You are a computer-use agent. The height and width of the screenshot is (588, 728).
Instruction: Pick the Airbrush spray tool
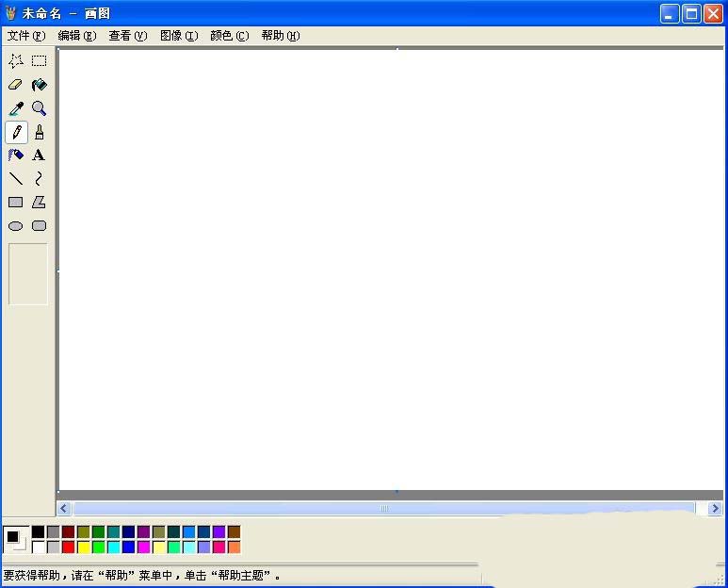[x=16, y=155]
